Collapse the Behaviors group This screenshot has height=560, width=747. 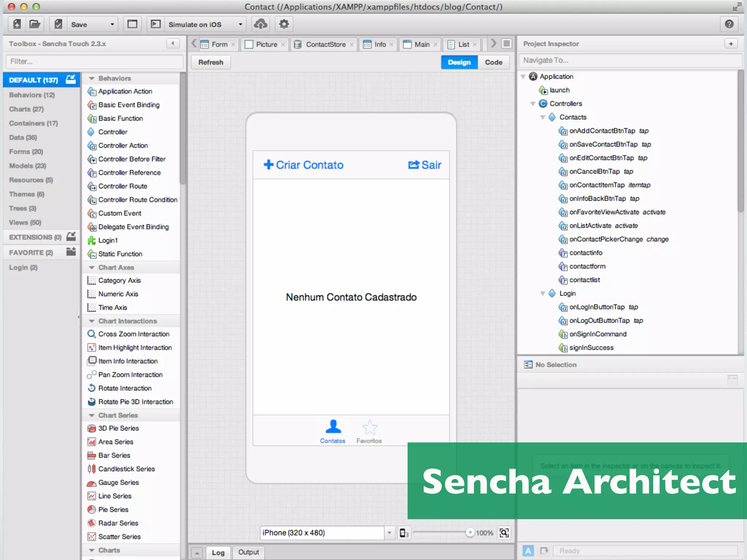coord(92,78)
